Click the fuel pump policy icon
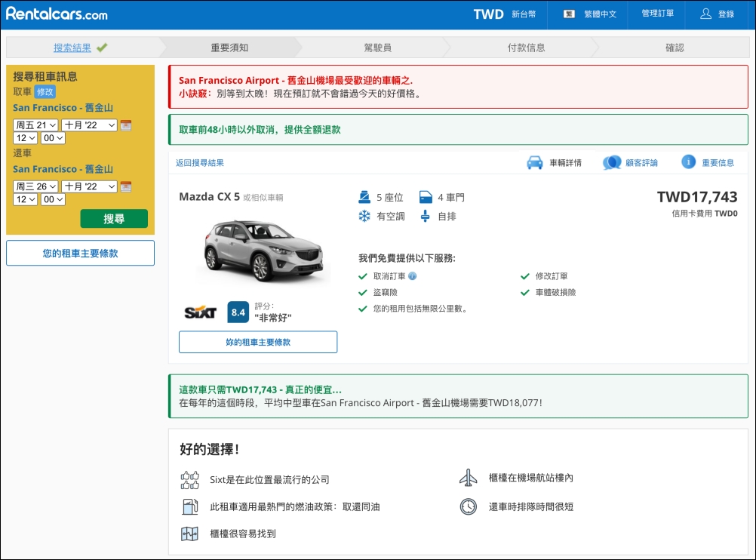 coord(190,506)
